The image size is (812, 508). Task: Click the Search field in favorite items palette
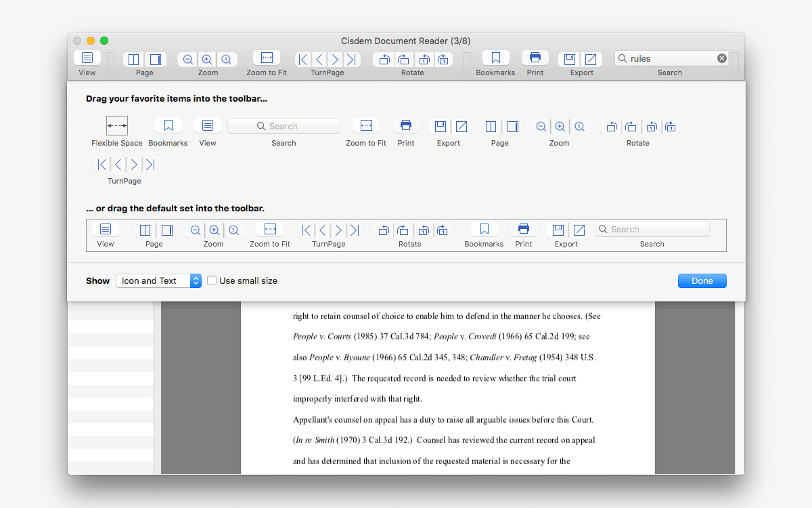tap(284, 126)
